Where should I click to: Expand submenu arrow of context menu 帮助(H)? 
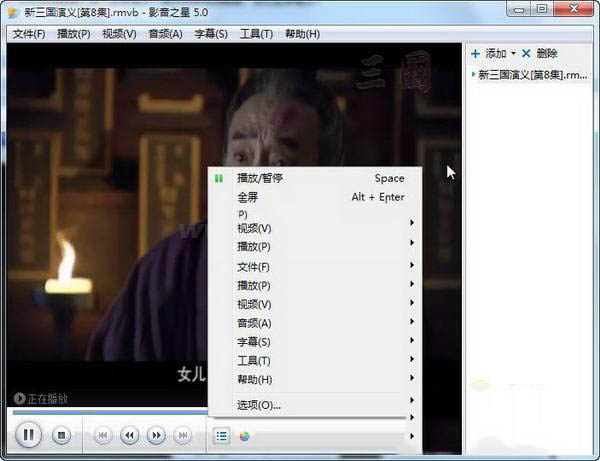click(x=412, y=378)
